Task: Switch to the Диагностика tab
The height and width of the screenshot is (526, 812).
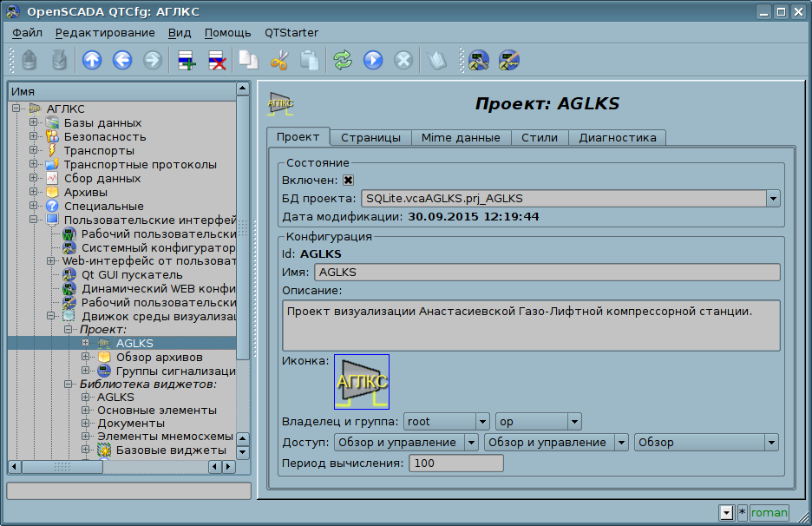Action: point(617,137)
